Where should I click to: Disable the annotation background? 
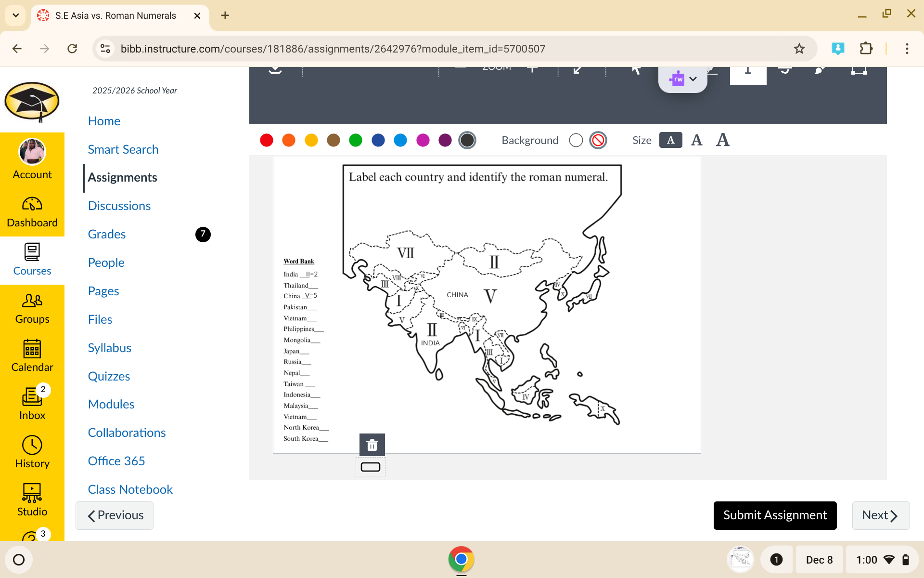coord(598,140)
